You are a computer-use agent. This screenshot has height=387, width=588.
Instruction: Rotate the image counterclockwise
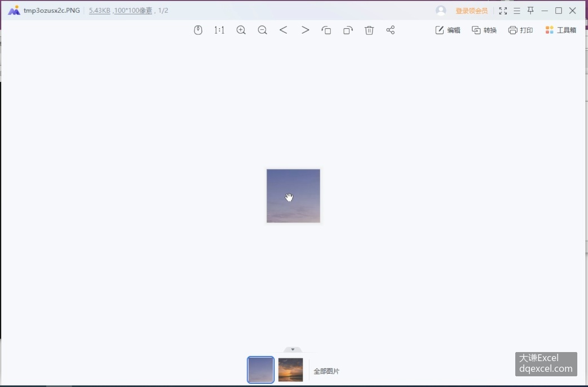tap(326, 30)
